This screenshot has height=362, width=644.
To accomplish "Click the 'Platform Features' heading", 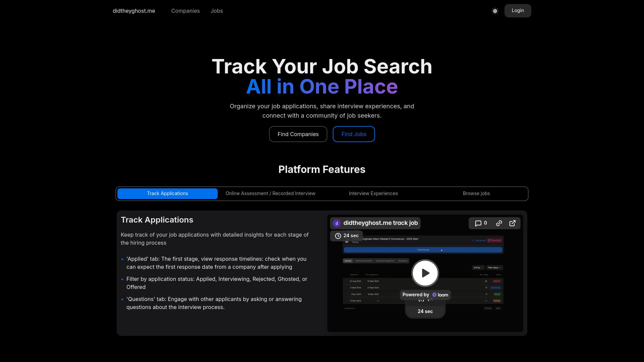I will [x=322, y=169].
